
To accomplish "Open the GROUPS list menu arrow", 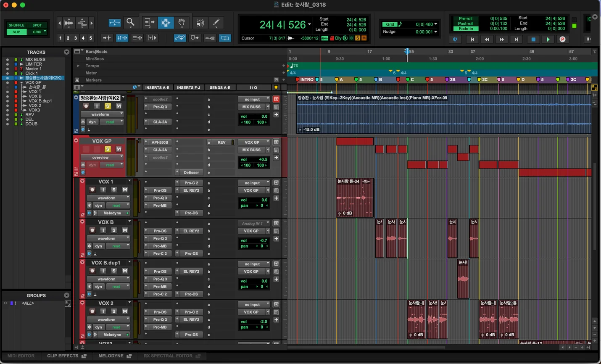I will click(66, 295).
